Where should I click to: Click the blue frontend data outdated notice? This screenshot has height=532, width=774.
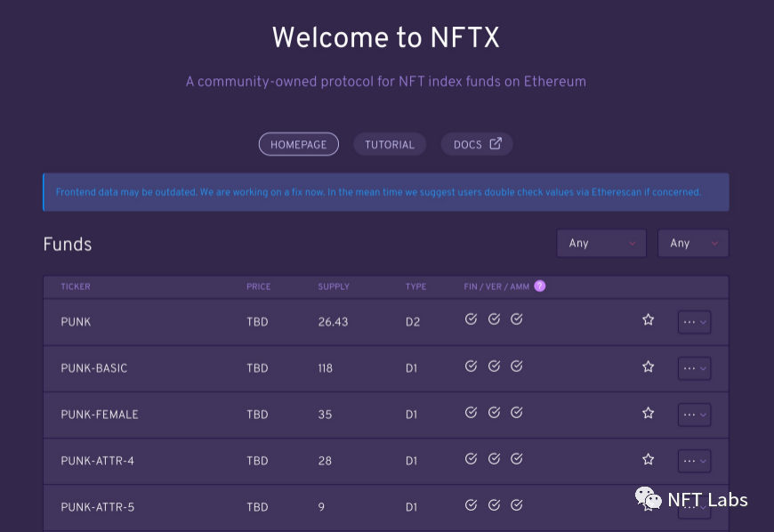[x=386, y=192]
